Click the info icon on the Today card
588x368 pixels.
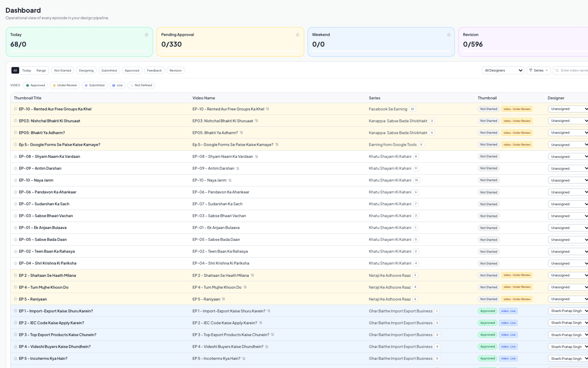[147, 35]
